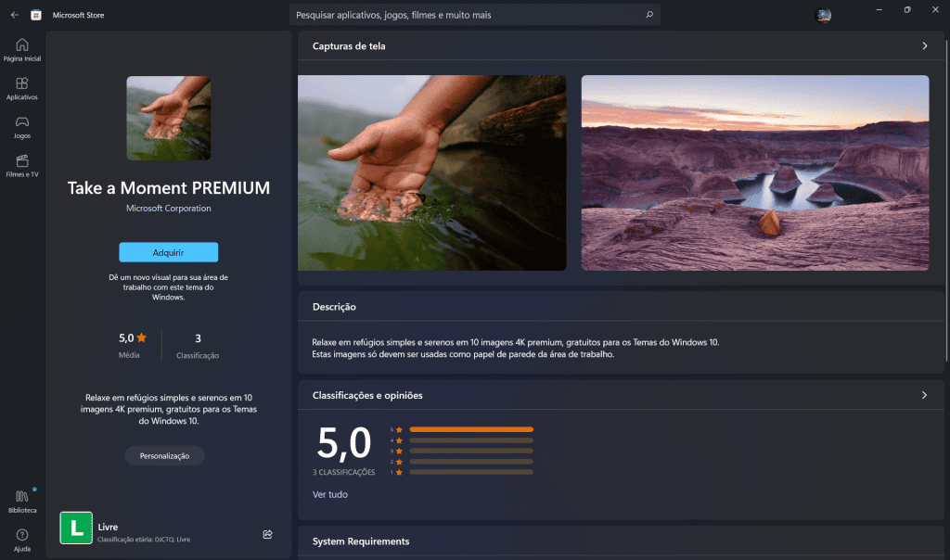The height and width of the screenshot is (560, 950).
Task: Select the Personalização category tag
Action: (165, 456)
